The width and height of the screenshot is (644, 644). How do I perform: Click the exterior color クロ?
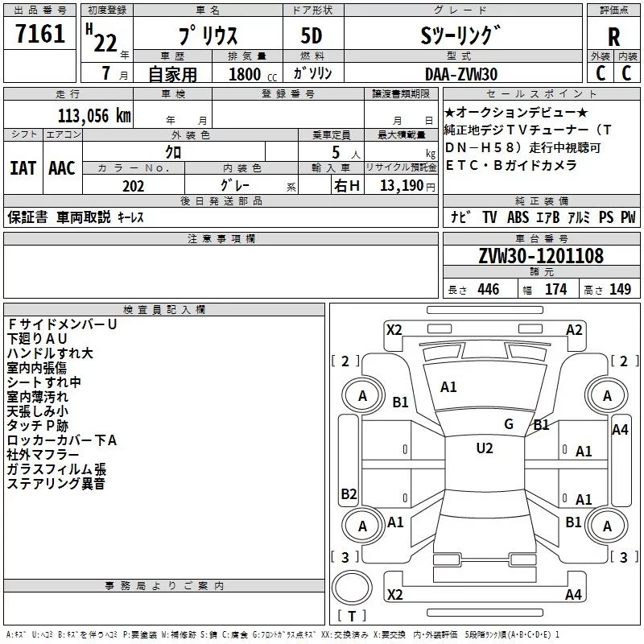tap(173, 152)
